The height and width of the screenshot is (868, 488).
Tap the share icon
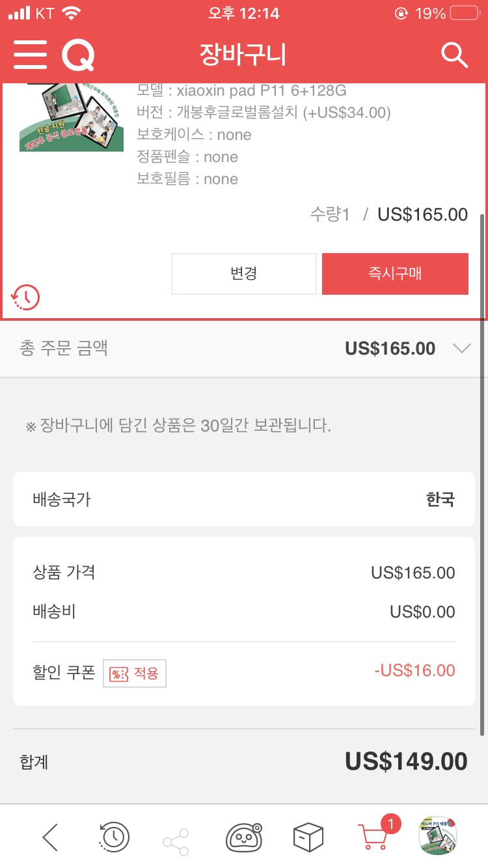(176, 842)
